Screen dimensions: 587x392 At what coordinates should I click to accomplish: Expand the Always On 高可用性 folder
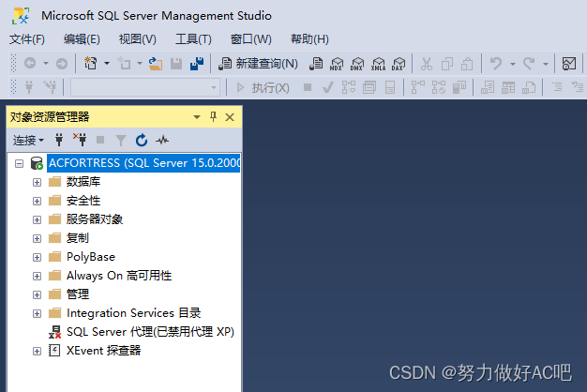(x=37, y=276)
